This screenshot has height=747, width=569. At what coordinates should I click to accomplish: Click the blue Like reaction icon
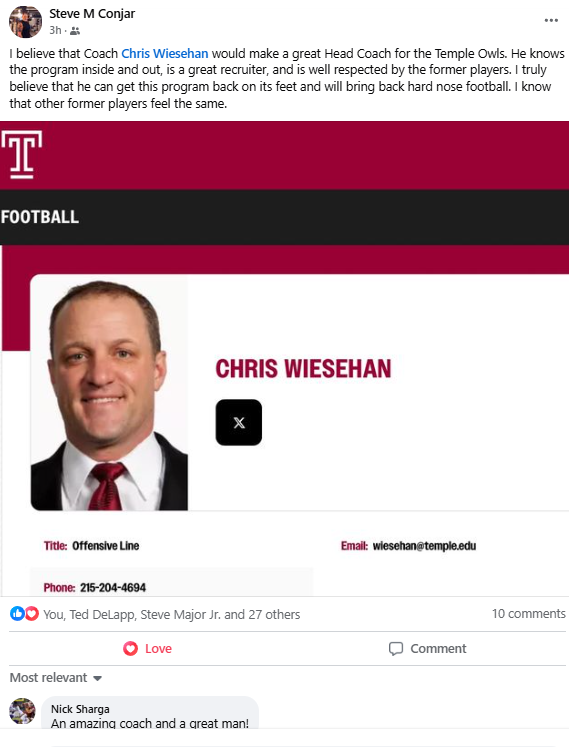(x=17, y=614)
